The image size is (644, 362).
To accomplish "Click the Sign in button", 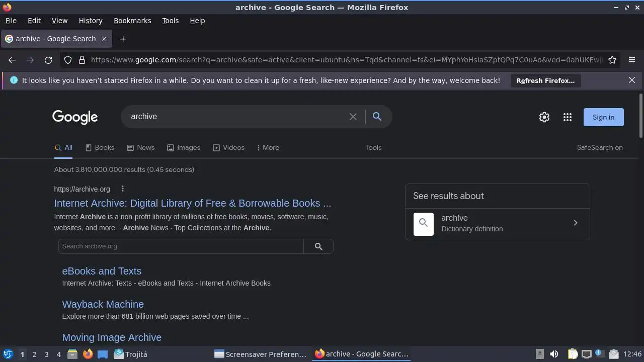I will (603, 117).
